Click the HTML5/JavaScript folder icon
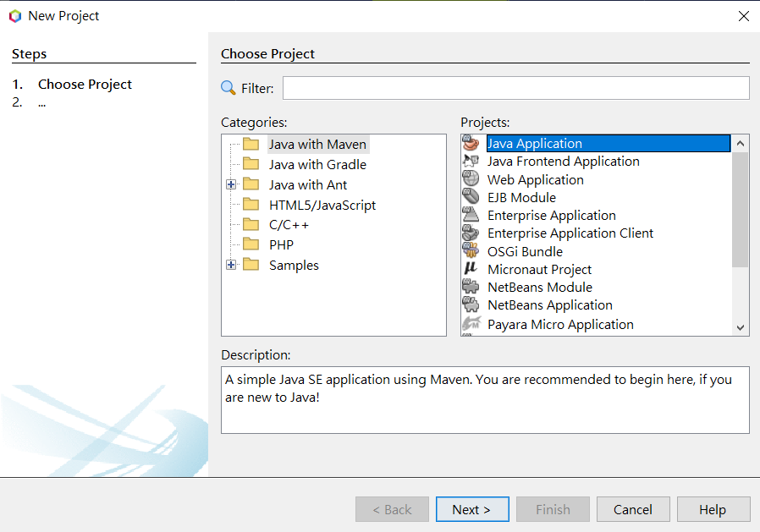This screenshot has width=760, height=532. [x=251, y=205]
